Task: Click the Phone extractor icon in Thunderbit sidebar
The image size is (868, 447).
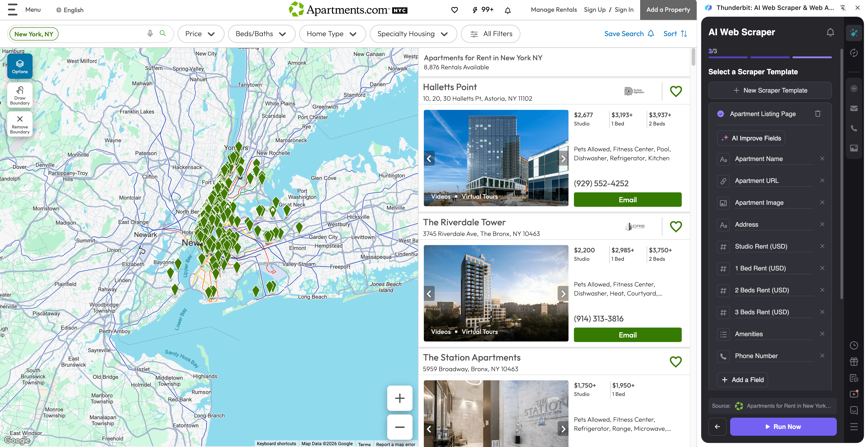Action: tap(854, 128)
